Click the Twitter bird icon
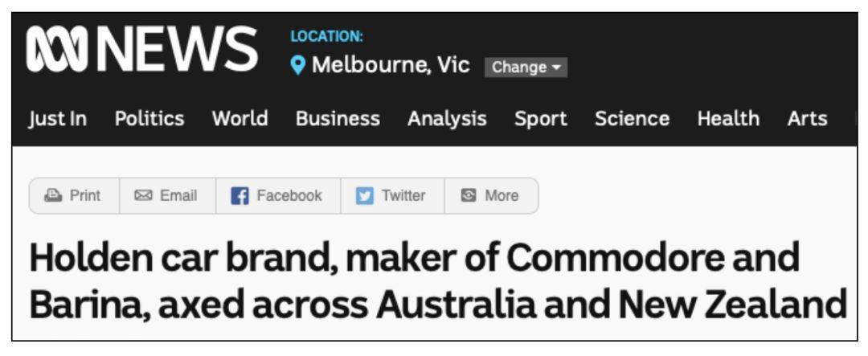 (364, 196)
